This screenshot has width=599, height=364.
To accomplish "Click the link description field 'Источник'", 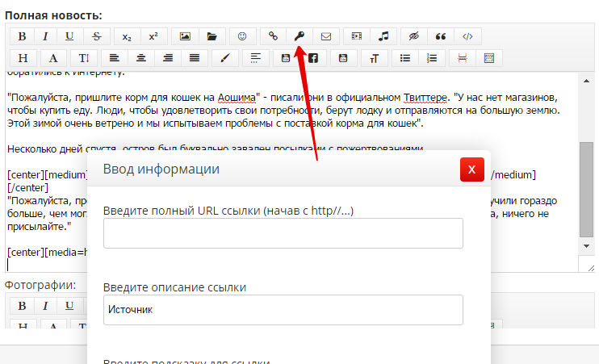I will 283,309.
